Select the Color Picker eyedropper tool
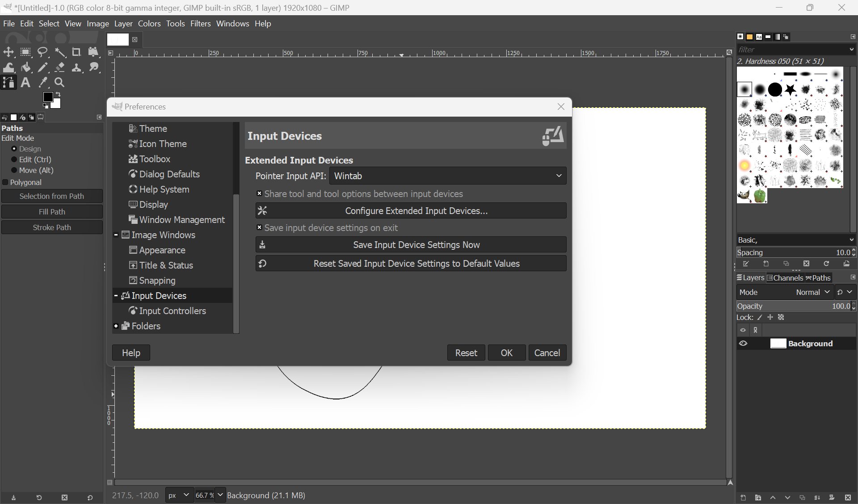 (x=43, y=83)
